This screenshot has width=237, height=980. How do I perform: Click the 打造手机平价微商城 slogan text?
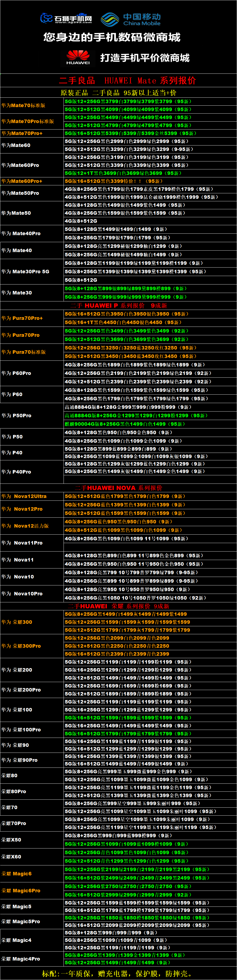pyautogui.click(x=145, y=58)
